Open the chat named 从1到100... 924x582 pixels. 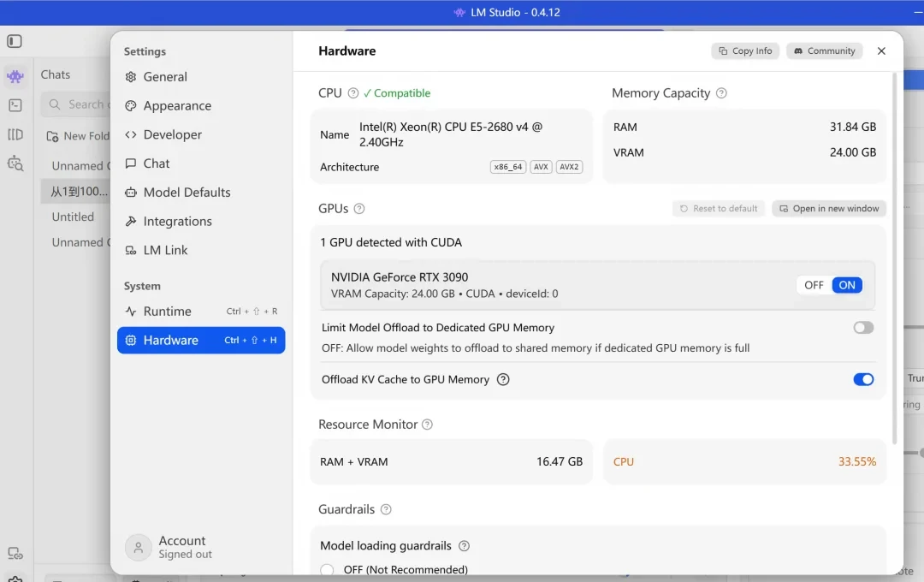tap(75, 192)
